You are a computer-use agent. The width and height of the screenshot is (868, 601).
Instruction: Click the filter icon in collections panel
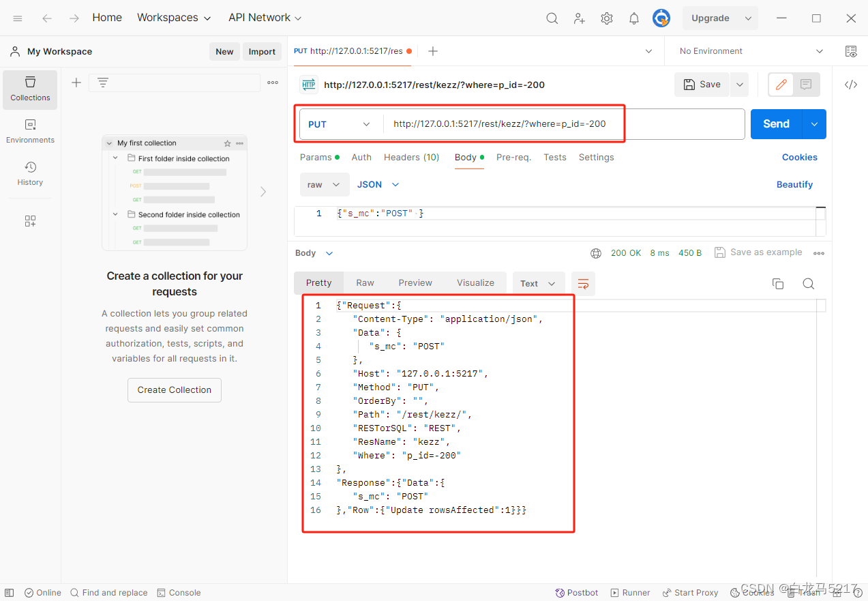coord(103,83)
